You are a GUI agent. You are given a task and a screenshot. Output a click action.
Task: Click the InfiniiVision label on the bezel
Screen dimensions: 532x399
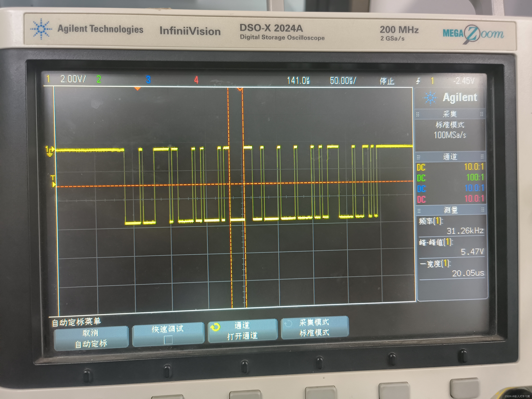pyautogui.click(x=190, y=31)
